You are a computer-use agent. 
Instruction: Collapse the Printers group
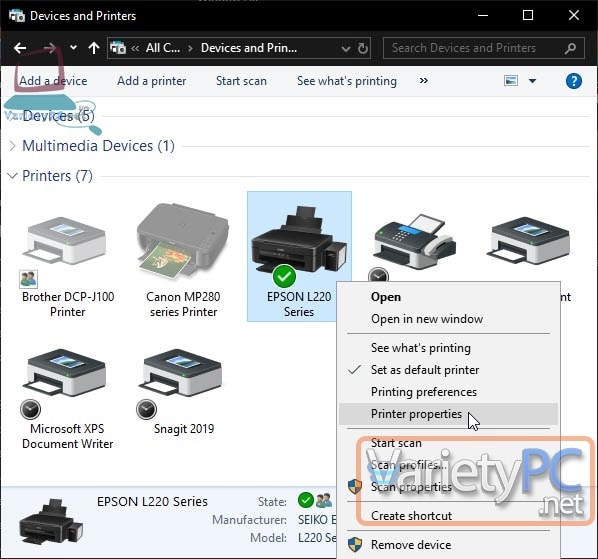tap(13, 176)
